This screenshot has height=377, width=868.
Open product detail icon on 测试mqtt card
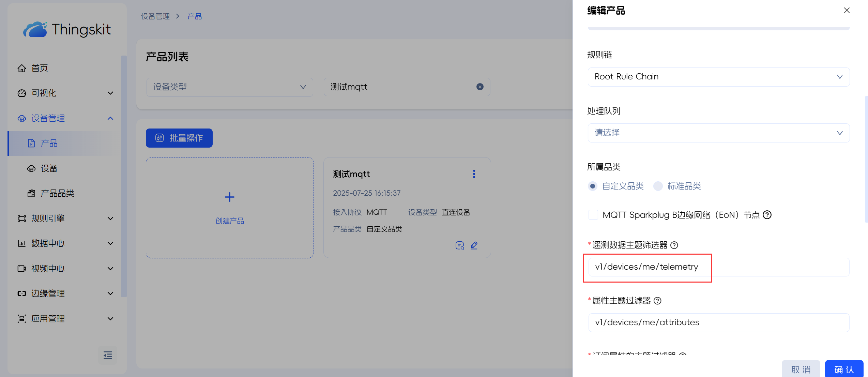click(459, 245)
